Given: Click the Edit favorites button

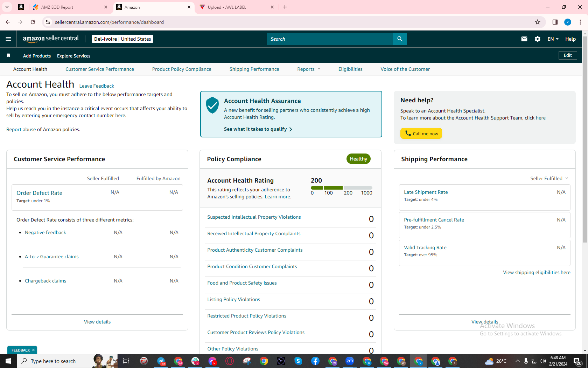Looking at the screenshot, I should pyautogui.click(x=568, y=55).
